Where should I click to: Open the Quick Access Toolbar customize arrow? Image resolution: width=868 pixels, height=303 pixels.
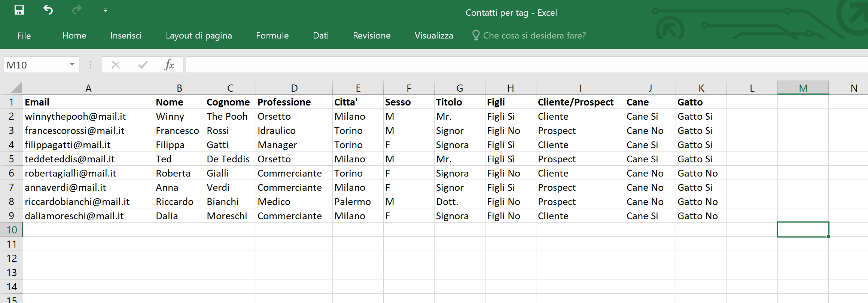coord(105,10)
